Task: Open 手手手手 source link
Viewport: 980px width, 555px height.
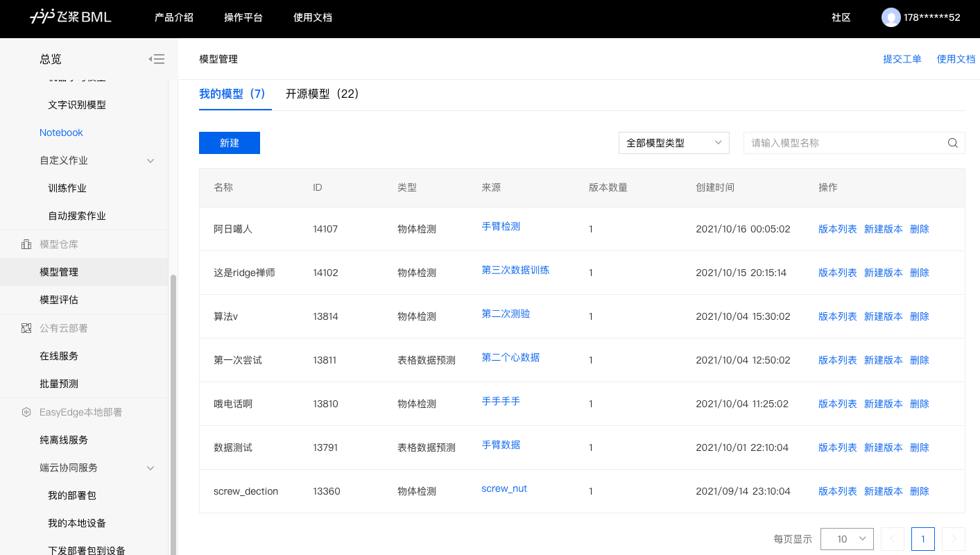Action: pos(501,401)
